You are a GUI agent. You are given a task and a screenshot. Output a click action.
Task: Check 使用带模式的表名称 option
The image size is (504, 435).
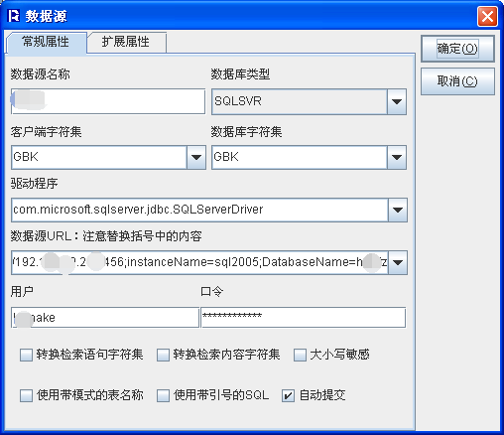pos(26,395)
